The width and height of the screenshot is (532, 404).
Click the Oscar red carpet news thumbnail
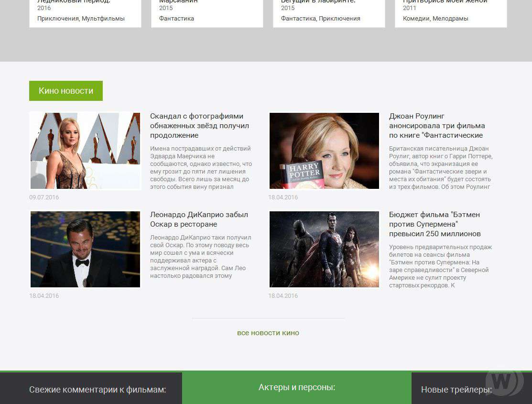click(85, 151)
